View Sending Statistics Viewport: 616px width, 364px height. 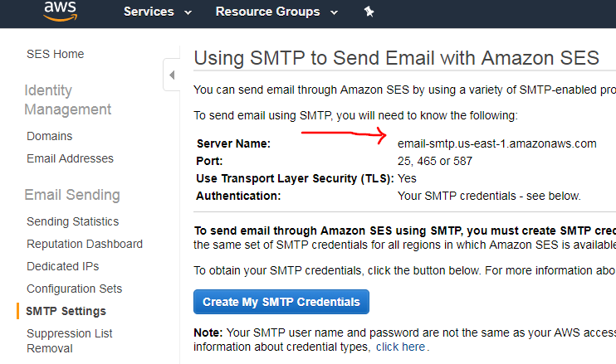72,221
